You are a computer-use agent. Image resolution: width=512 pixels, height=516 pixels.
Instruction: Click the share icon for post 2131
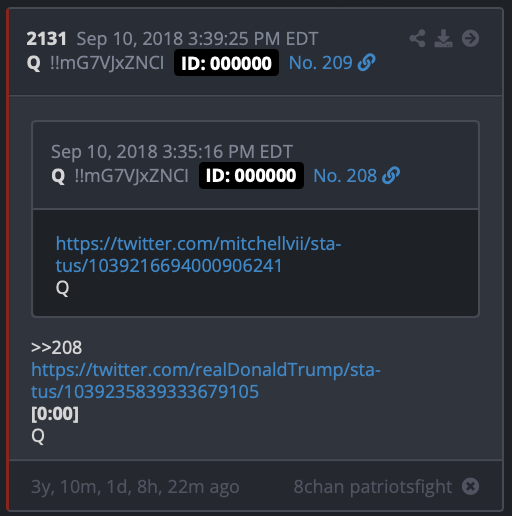(x=417, y=38)
